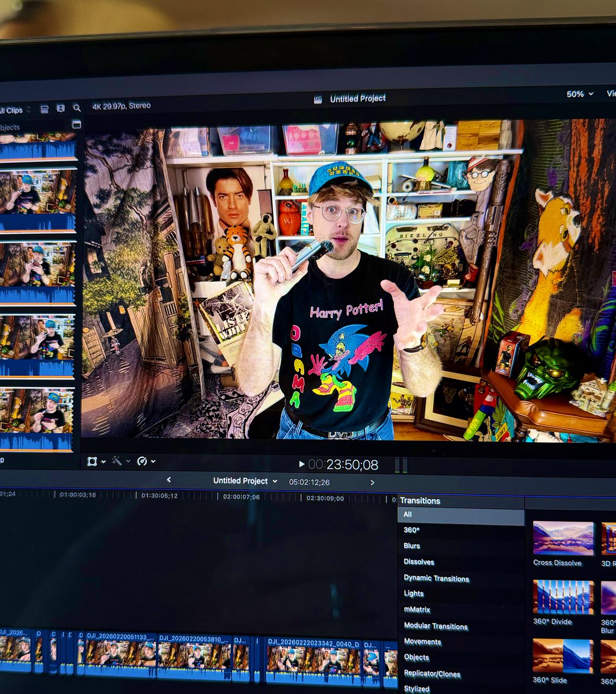
Task: Expand the enhancements wand dropdown arrow
Action: (128, 462)
